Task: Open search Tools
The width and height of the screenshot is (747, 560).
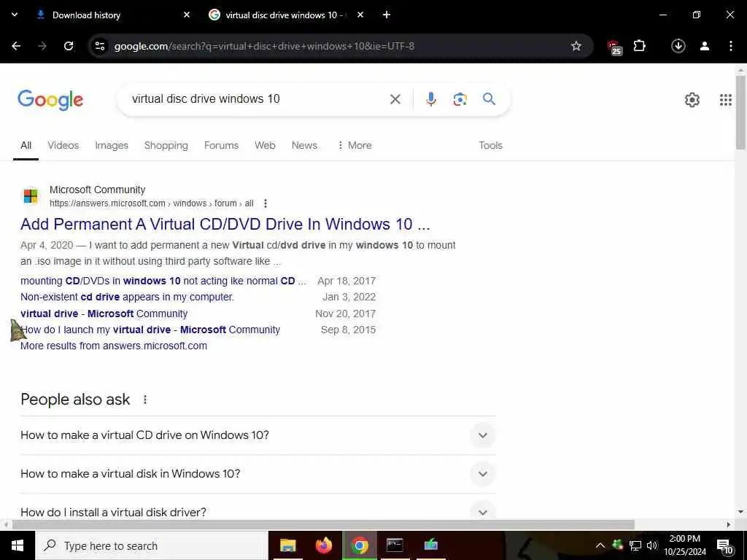Action: click(x=491, y=145)
